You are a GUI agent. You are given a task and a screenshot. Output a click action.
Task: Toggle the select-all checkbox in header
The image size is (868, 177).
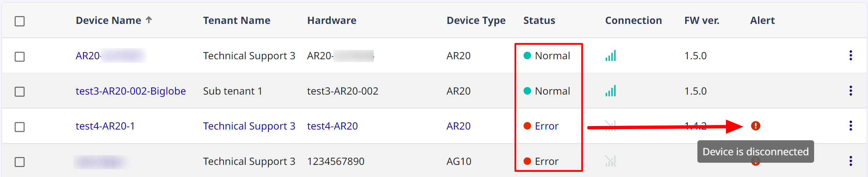click(x=20, y=21)
